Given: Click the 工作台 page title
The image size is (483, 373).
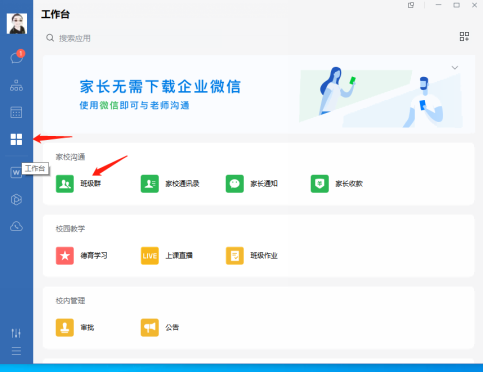Looking at the screenshot, I should tap(55, 15).
